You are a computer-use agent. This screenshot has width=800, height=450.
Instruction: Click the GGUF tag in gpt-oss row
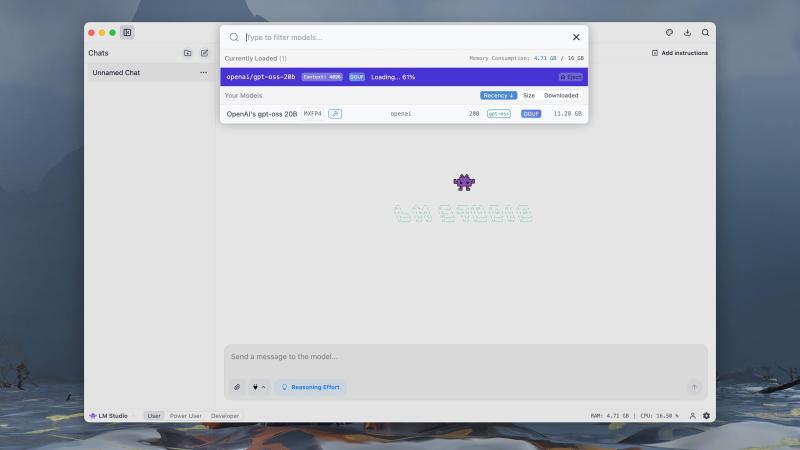pos(531,114)
